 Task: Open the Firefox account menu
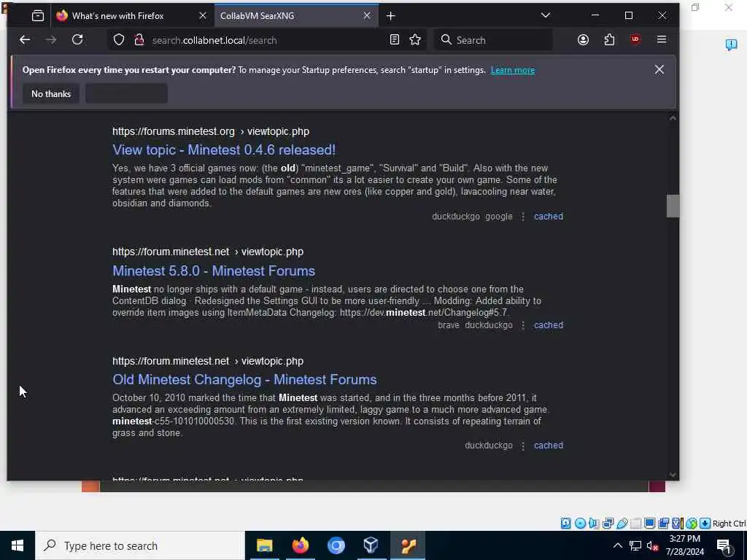583,40
